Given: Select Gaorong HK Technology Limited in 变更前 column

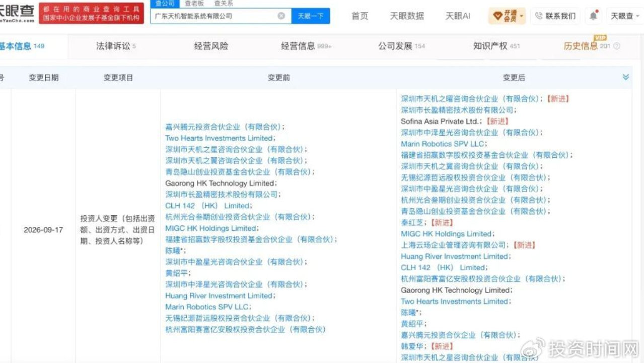Looking at the screenshot, I should (x=219, y=184).
